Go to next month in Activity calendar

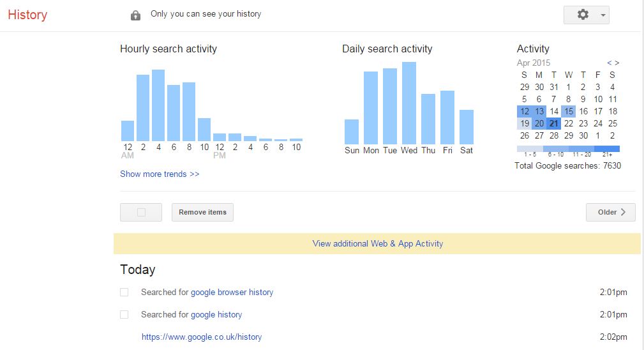click(617, 63)
